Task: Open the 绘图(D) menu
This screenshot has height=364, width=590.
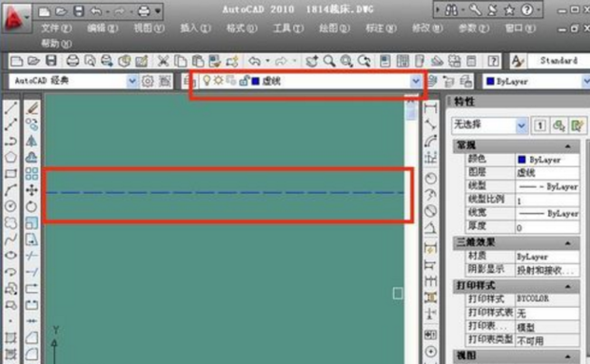Action: tap(334, 29)
